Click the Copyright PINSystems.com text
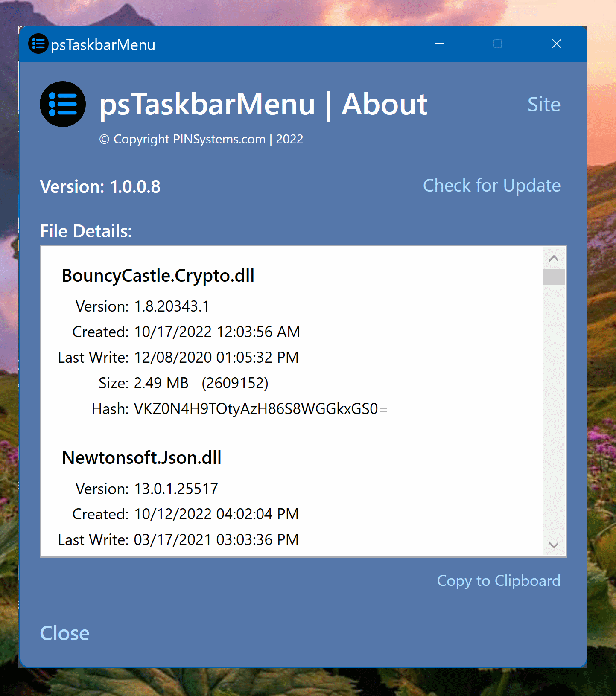The width and height of the screenshot is (616, 696). pyautogui.click(x=201, y=140)
